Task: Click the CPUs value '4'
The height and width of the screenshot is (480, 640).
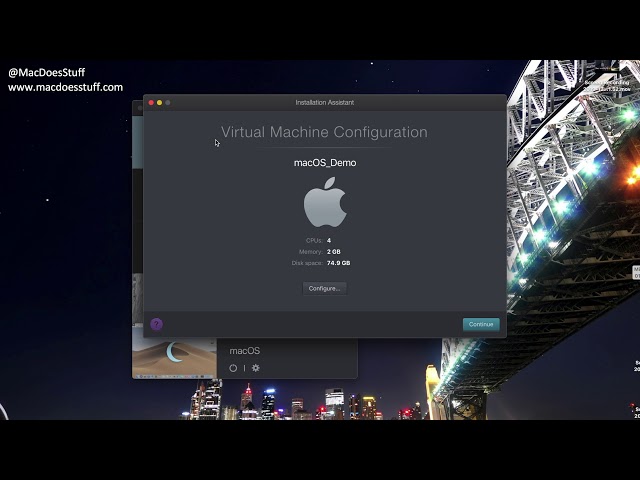Action: [329, 240]
